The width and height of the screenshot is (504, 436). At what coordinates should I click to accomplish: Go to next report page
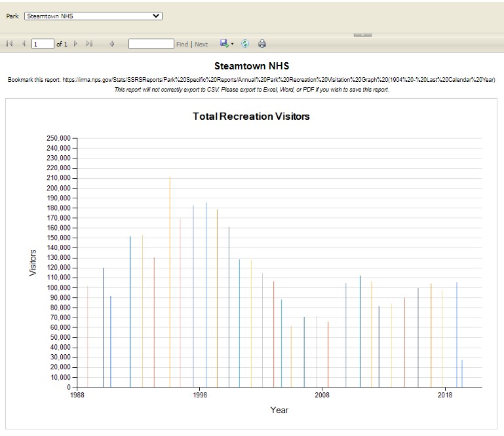[x=75, y=43]
